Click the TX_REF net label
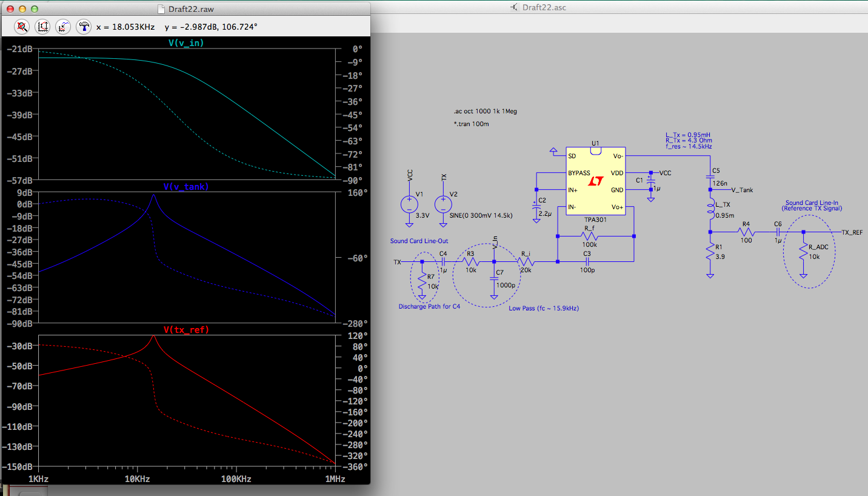Screen dimensions: 868x496 click(x=852, y=232)
